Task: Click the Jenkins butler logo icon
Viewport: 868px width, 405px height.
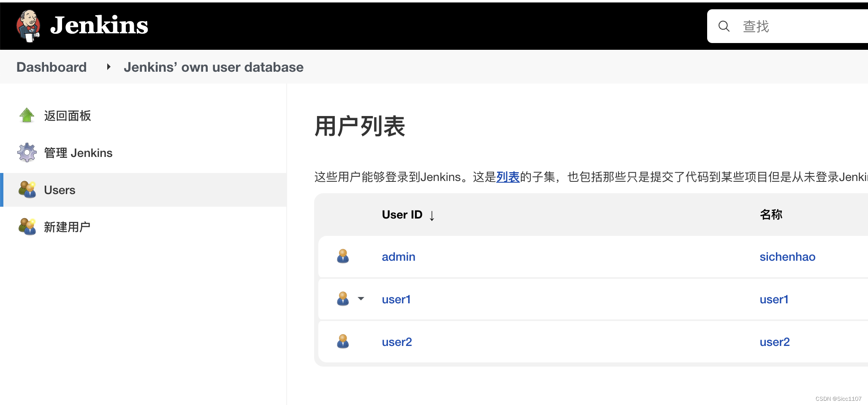Action: (x=28, y=26)
